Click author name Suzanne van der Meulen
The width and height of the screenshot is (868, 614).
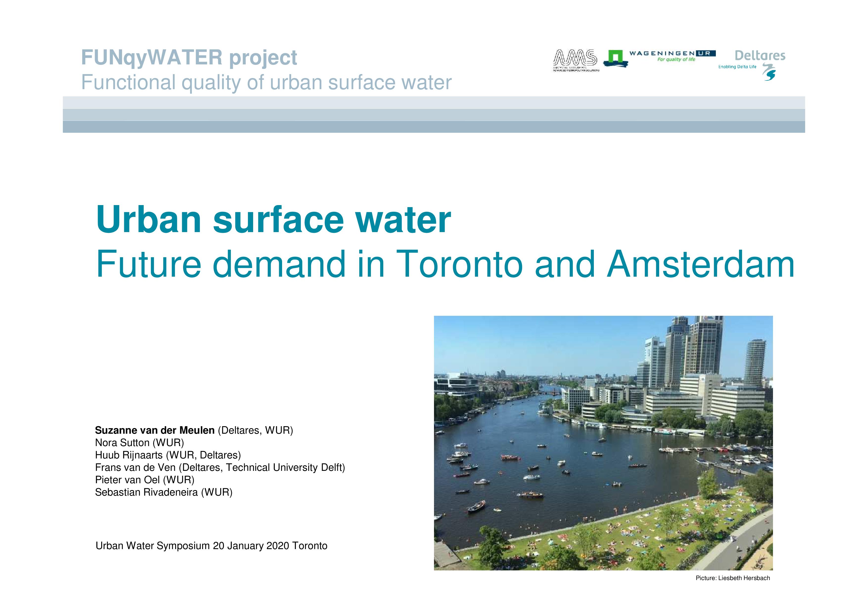click(155, 430)
